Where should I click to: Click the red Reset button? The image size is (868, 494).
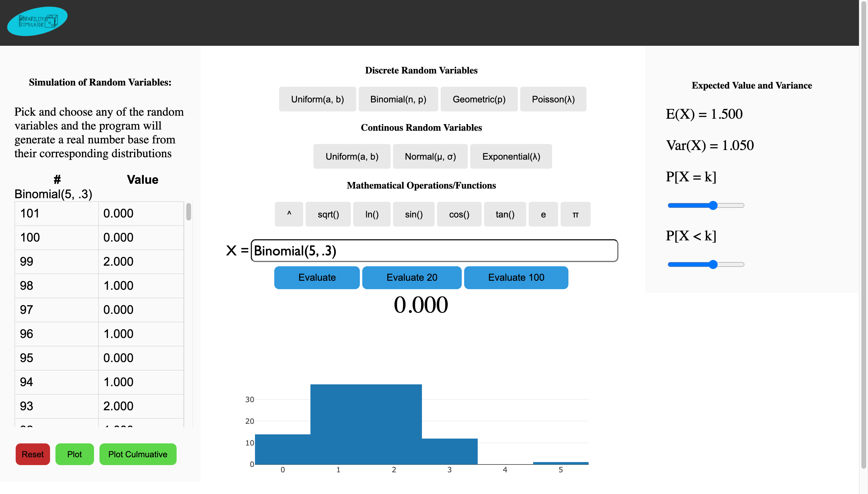point(33,454)
